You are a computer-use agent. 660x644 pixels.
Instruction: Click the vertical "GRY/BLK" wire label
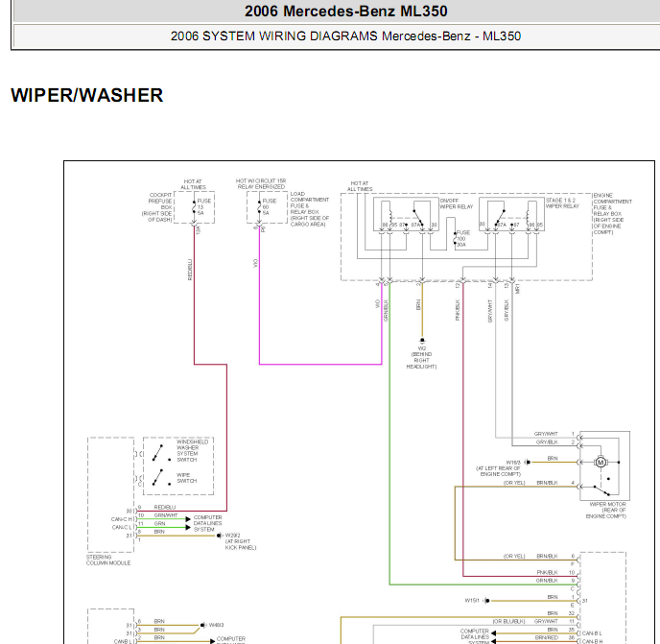coord(507,310)
